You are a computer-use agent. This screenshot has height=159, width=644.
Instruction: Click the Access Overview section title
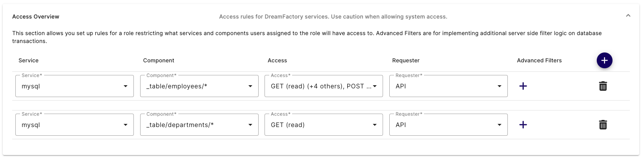pyautogui.click(x=36, y=17)
